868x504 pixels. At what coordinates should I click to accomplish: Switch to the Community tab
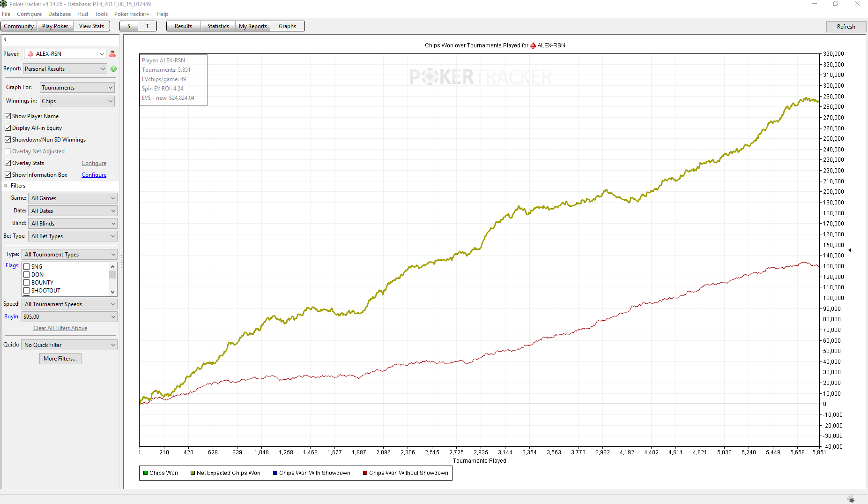point(19,26)
